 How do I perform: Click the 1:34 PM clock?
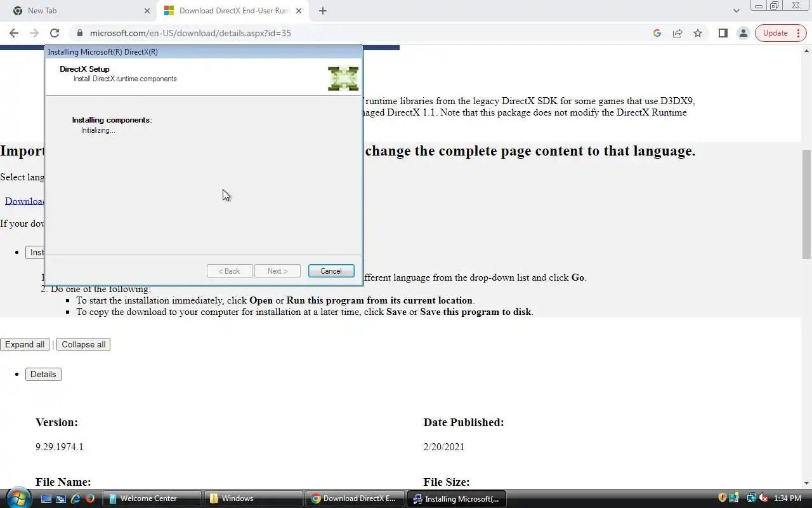[x=788, y=498]
